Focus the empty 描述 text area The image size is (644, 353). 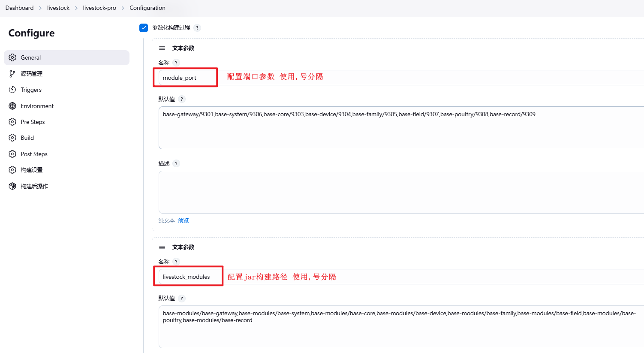click(401, 192)
